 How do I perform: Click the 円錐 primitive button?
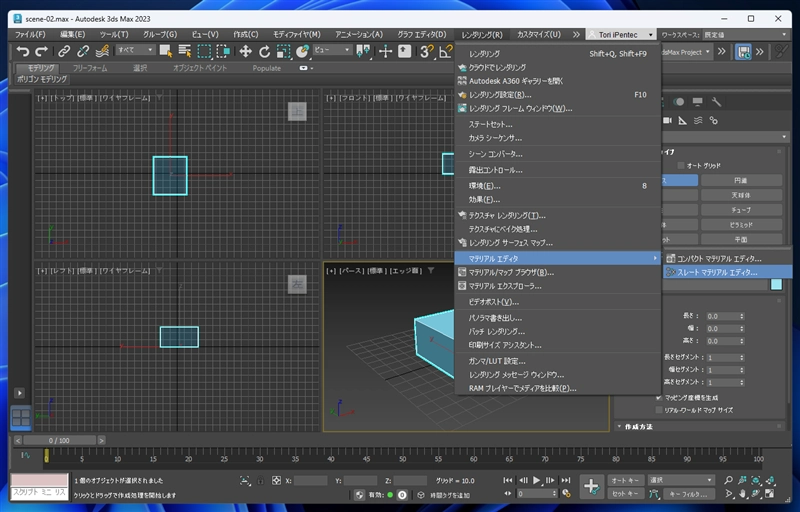coord(741,181)
